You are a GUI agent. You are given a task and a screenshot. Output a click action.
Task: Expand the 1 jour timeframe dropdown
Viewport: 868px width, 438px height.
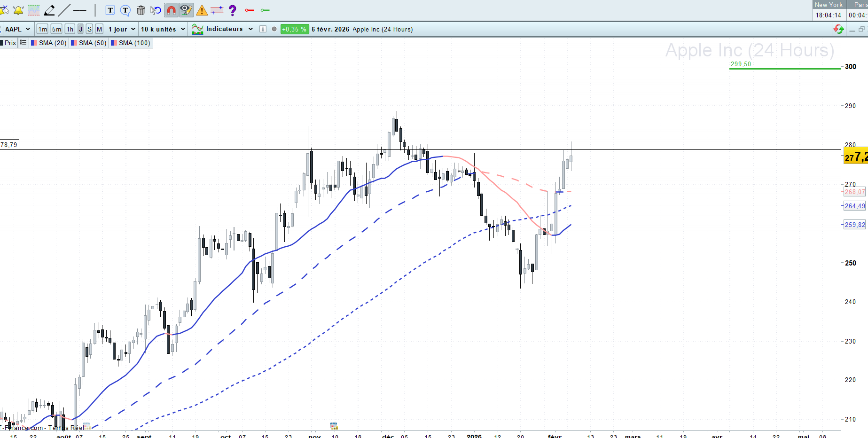pos(122,29)
